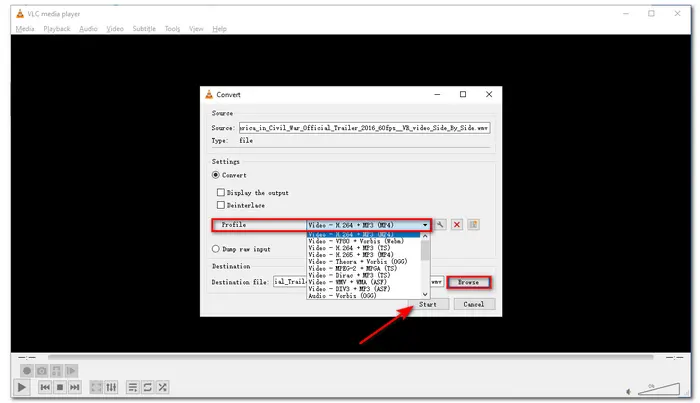Open the Help menu
This screenshot has height=403, width=700.
point(219,29)
